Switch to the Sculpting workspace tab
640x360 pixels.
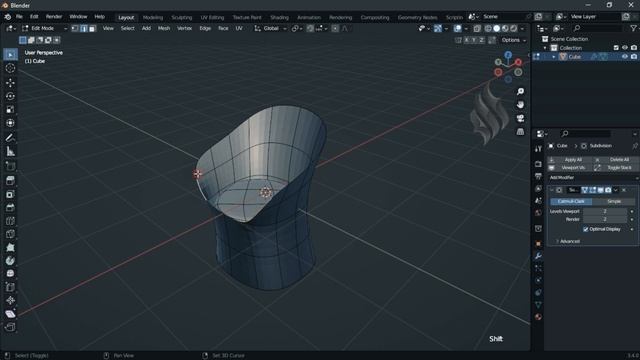(182, 18)
